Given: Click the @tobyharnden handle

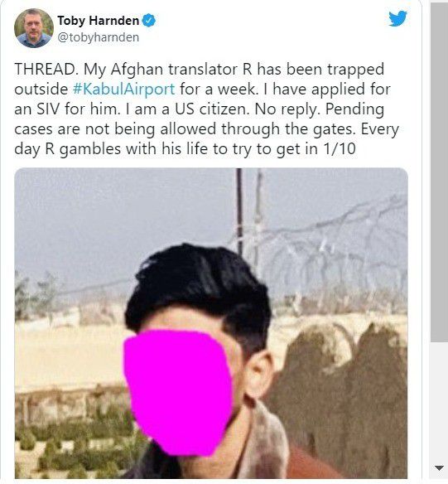Looking at the screenshot, I should point(99,37).
